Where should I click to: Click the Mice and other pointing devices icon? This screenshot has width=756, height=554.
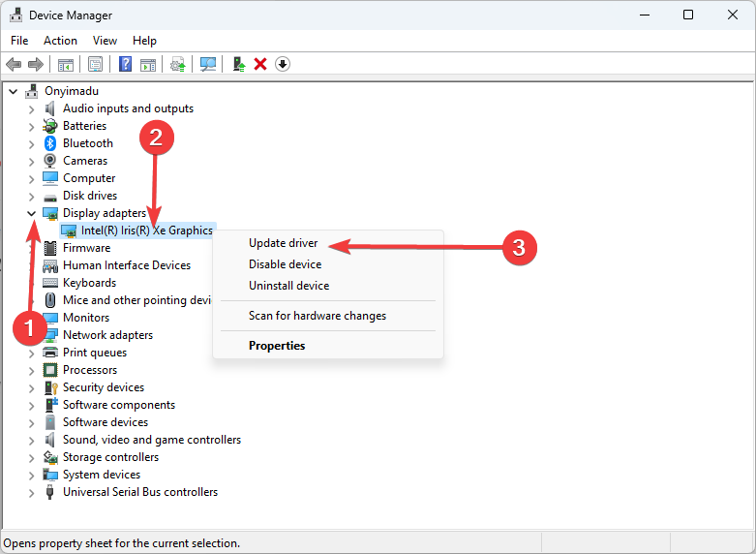[50, 300]
